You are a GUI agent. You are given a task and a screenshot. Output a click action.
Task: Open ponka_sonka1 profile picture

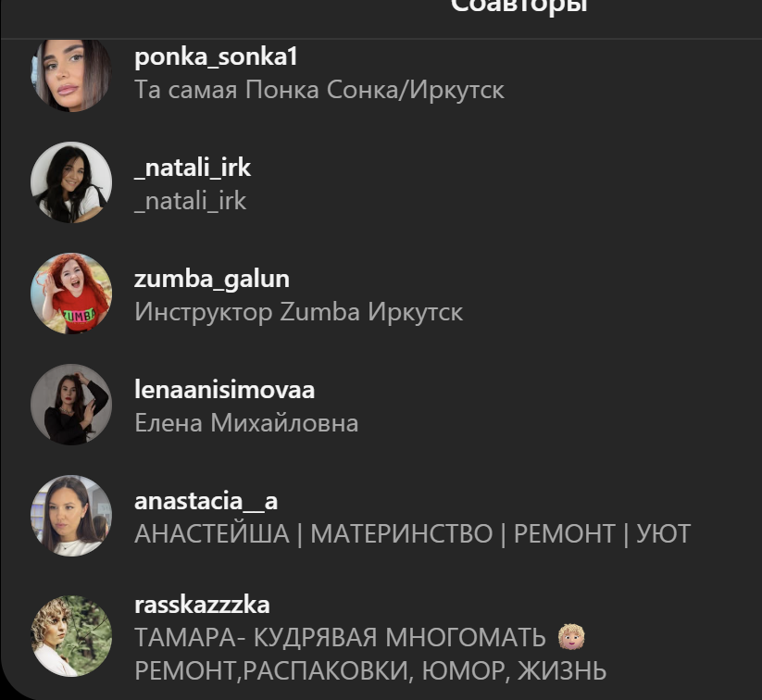(71, 75)
